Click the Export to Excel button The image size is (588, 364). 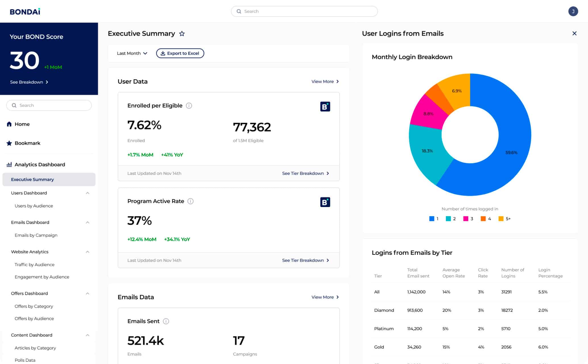[180, 53]
